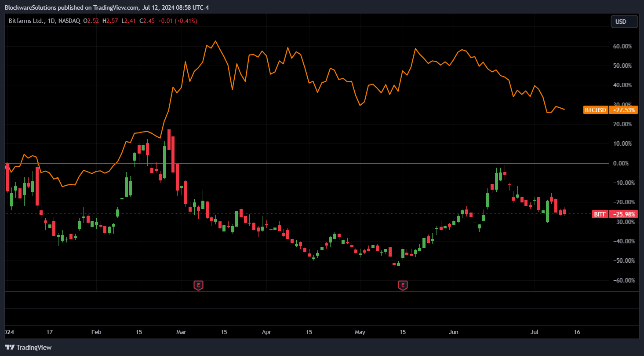This screenshot has width=644, height=356.
Task: Click the Mar date label
Action: coord(181,332)
